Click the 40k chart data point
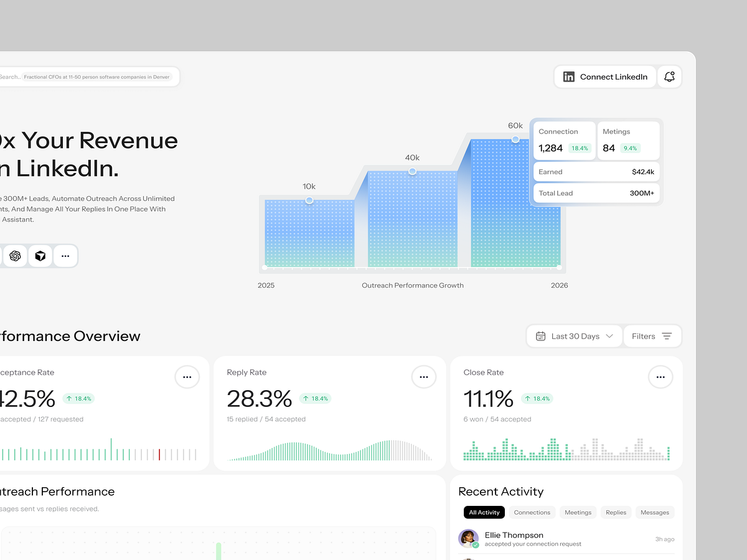Viewport: 747px width, 560px height. point(412,171)
